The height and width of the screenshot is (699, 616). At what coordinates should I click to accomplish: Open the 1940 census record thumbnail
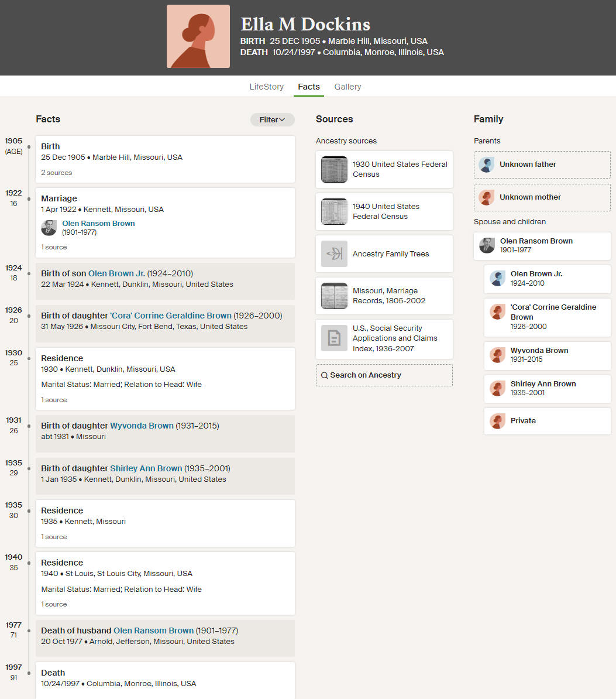(x=334, y=211)
